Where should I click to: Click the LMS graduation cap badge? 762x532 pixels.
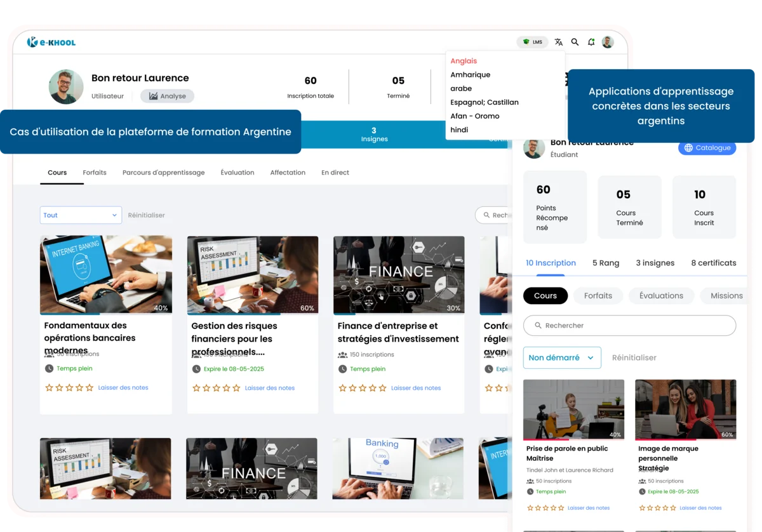532,41
